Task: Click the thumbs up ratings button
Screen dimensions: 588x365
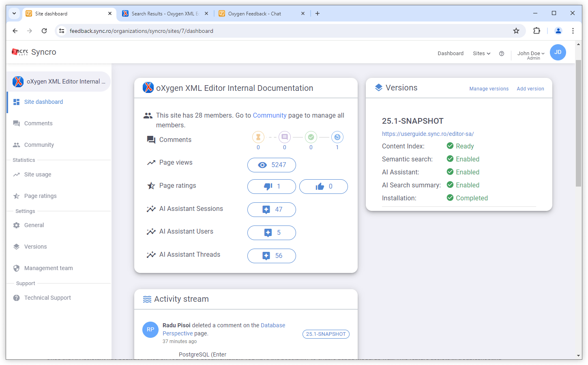Action: click(x=324, y=187)
